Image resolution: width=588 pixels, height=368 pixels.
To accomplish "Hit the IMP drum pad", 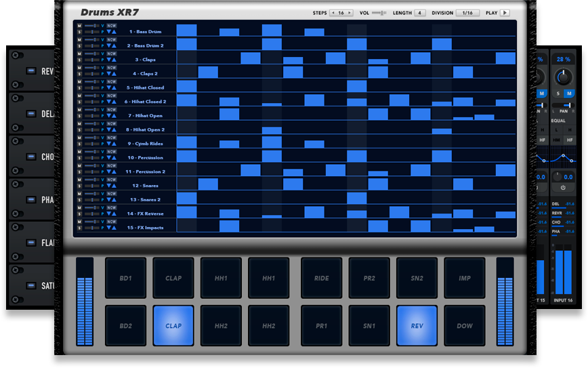I will 465,278.
